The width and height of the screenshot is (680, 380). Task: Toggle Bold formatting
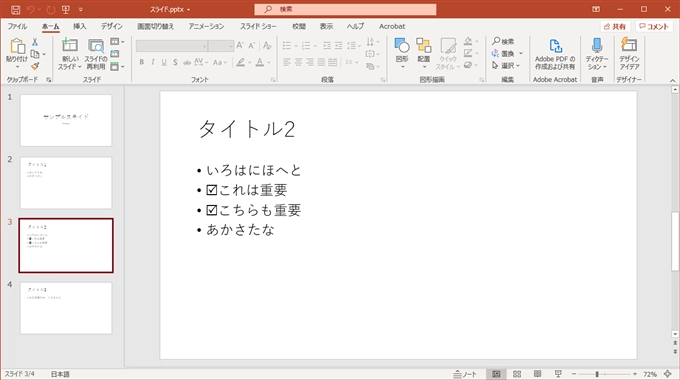(x=142, y=62)
